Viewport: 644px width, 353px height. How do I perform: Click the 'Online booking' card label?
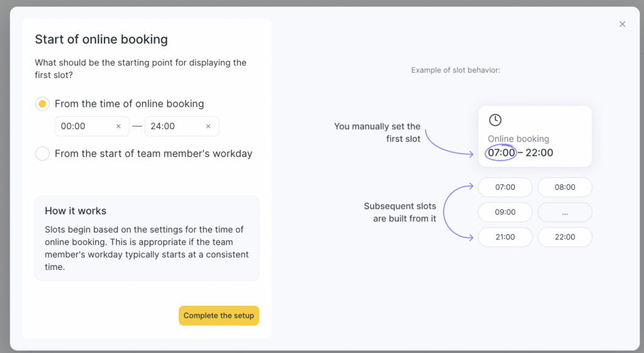point(518,139)
